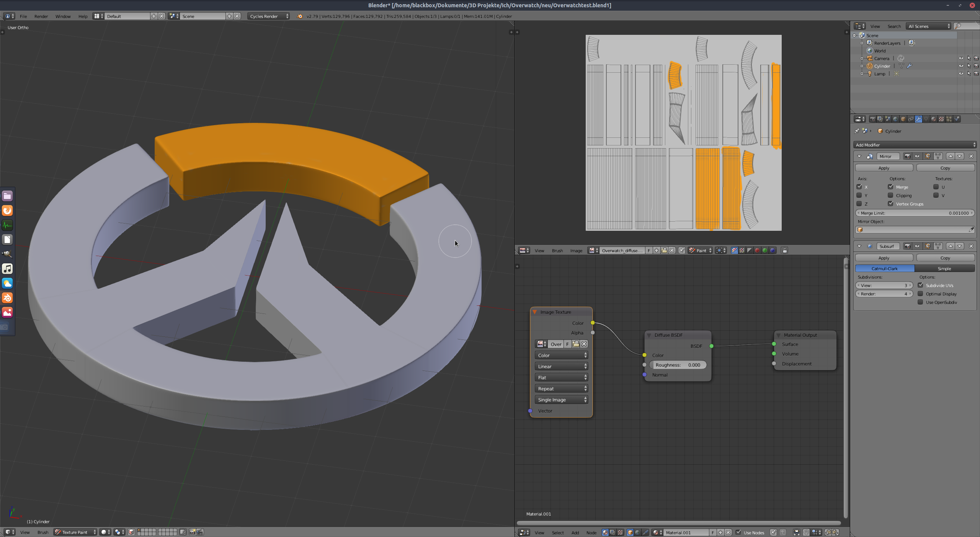Open the Single Image source dropdown

coord(561,400)
